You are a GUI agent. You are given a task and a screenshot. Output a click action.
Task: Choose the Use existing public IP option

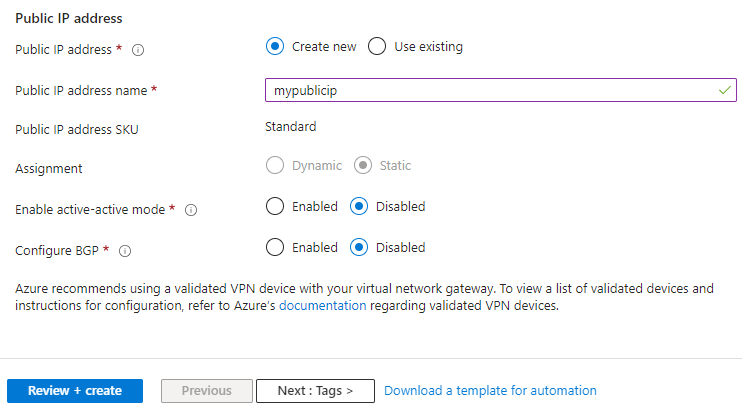click(377, 47)
